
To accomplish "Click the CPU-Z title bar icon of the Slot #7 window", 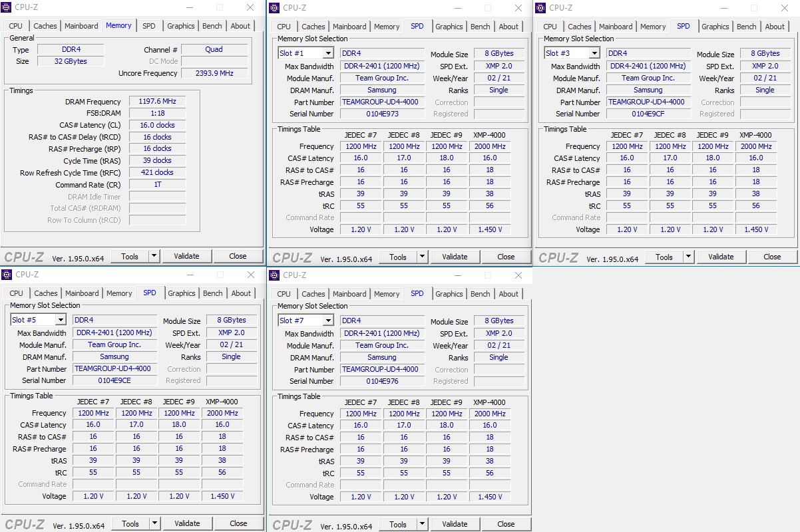I will click(274, 275).
